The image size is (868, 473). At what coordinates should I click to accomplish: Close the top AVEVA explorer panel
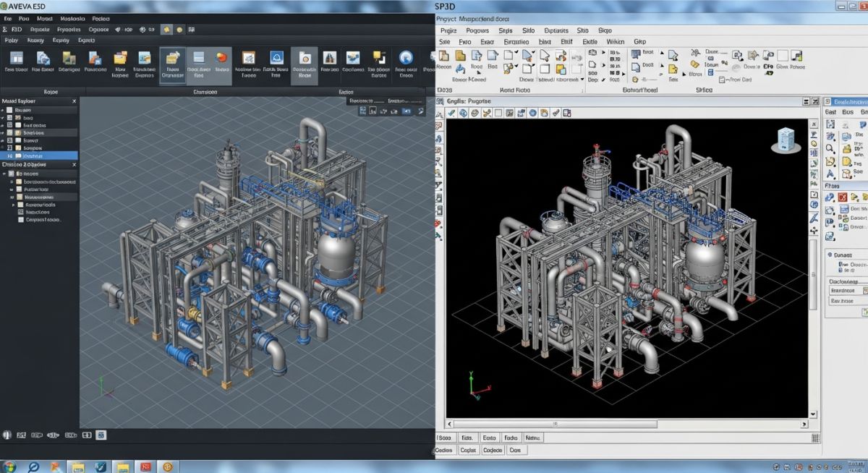point(74,101)
